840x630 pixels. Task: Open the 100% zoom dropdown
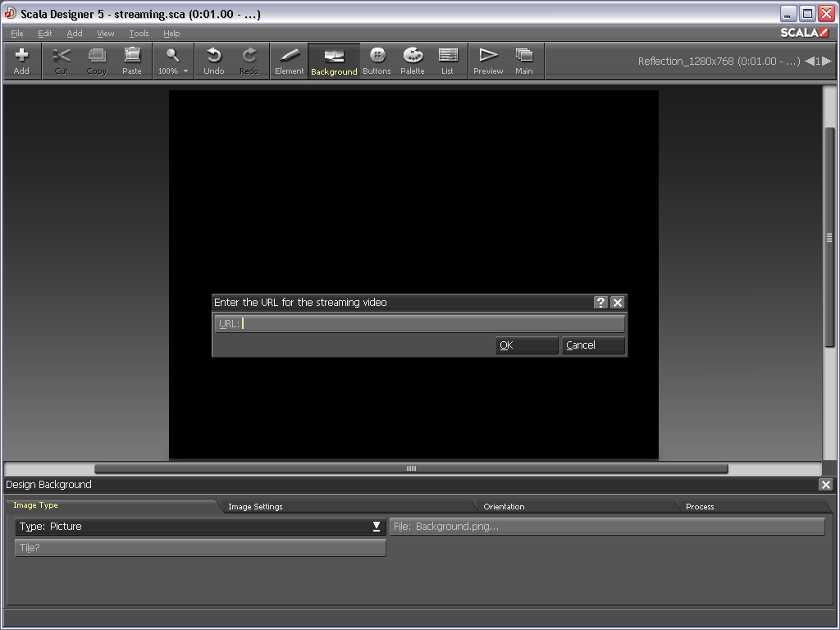pos(172,61)
